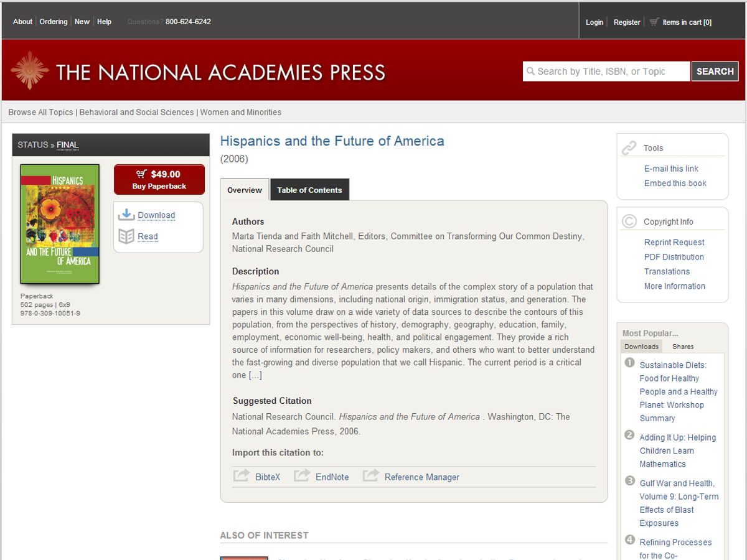Open Women and Minorities breadcrumb
The width and height of the screenshot is (747, 560).
coord(240,113)
